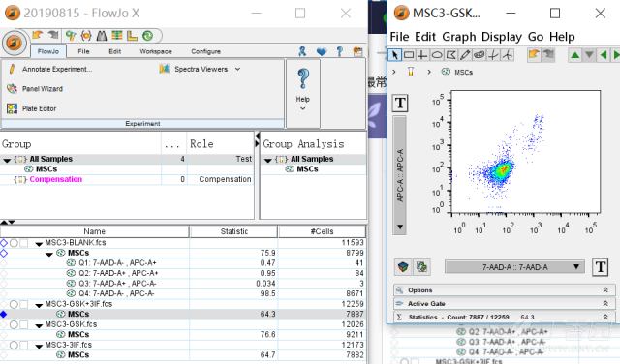Click the T button beside Y axis
The height and width of the screenshot is (364, 620).
pos(400,104)
